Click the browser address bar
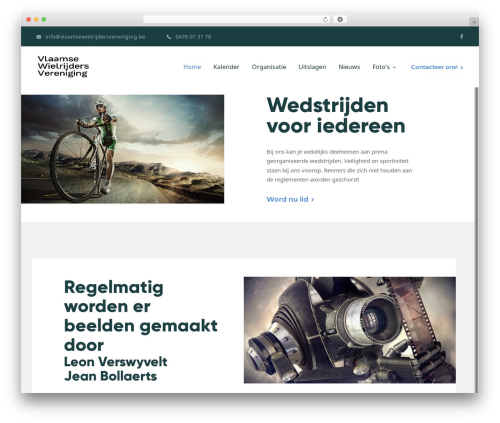 click(237, 20)
